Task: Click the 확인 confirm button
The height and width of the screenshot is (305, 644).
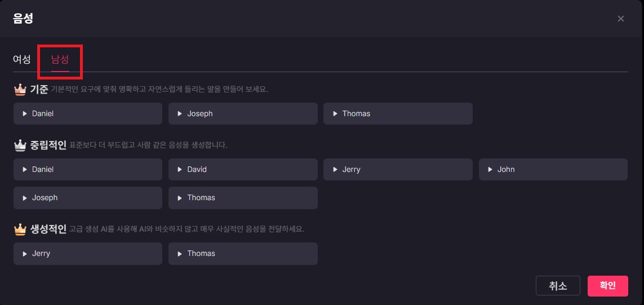Action: click(608, 286)
